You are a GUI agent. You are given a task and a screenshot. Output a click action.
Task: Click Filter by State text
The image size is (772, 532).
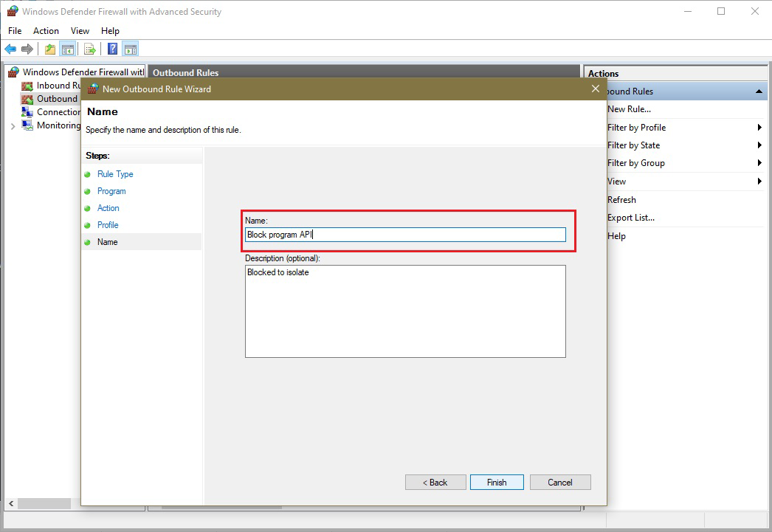(633, 145)
